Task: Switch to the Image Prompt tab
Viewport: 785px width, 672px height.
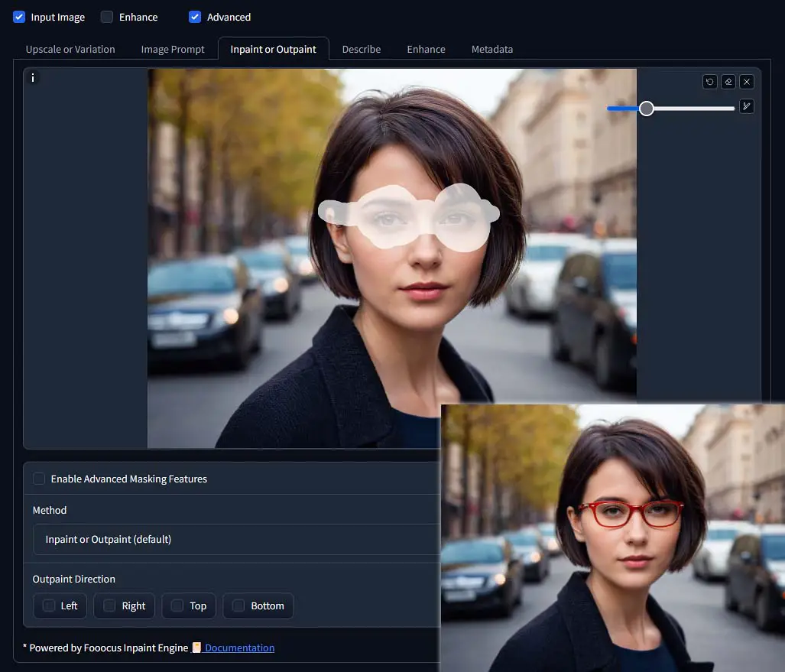Action: pyautogui.click(x=173, y=49)
